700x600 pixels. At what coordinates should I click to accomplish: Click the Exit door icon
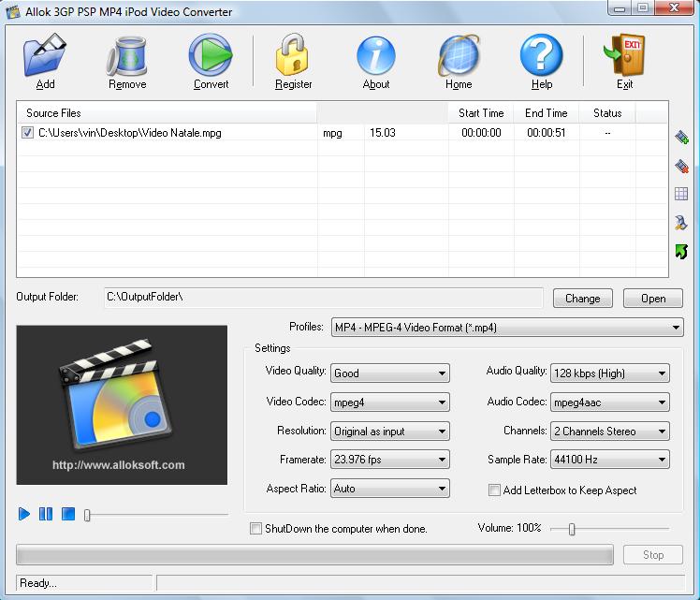624,55
